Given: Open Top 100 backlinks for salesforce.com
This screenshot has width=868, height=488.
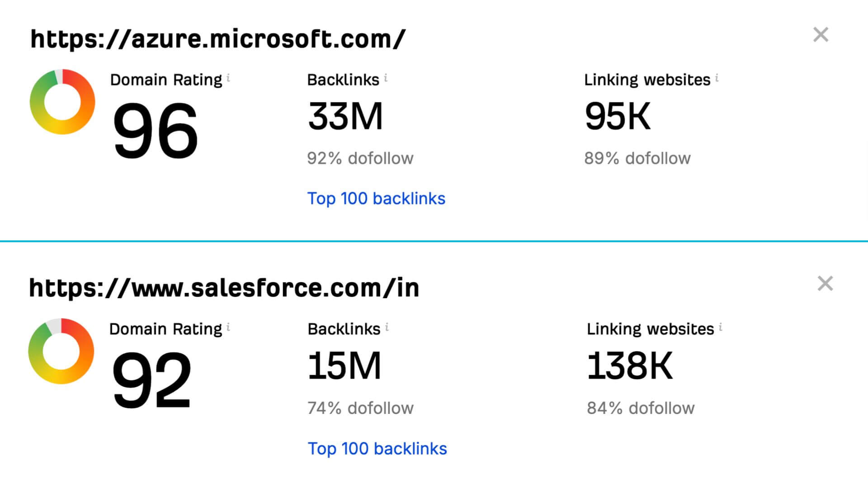Looking at the screenshot, I should (x=377, y=448).
